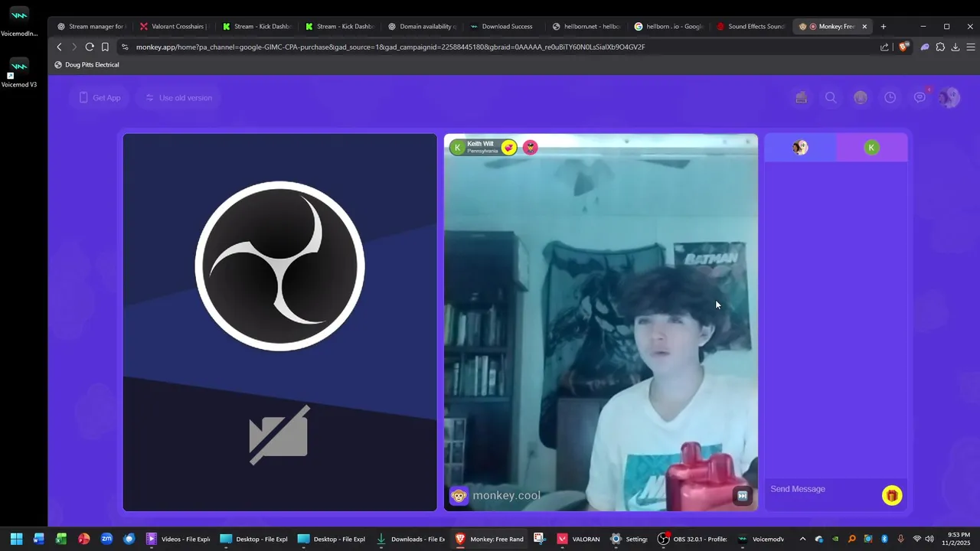Open the Windows Start menu
The height and width of the screenshot is (551, 980).
point(16,539)
